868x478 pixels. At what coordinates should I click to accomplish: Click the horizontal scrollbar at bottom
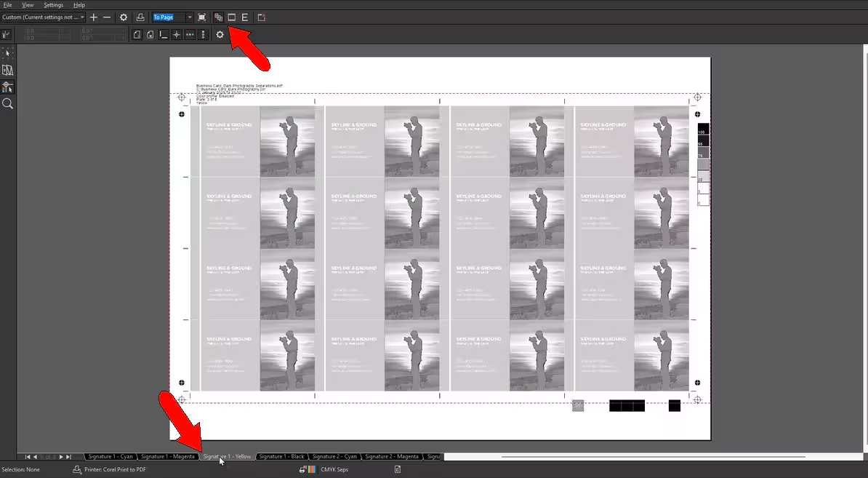(653, 457)
